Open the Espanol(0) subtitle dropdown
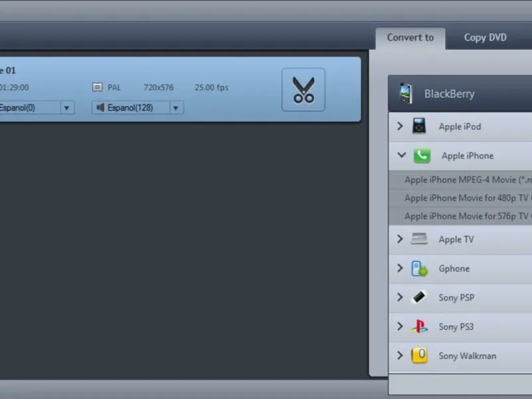The image size is (532, 399). tap(67, 108)
